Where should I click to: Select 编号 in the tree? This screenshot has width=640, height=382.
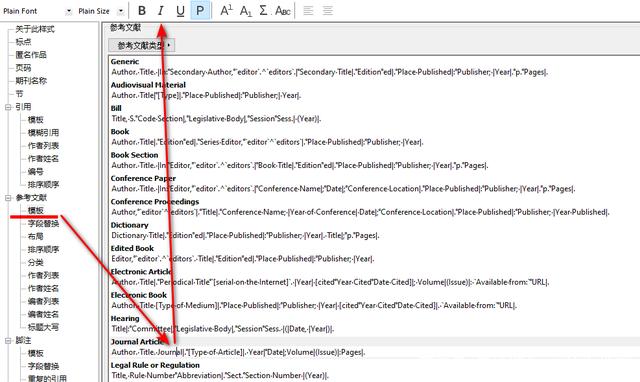(36, 172)
